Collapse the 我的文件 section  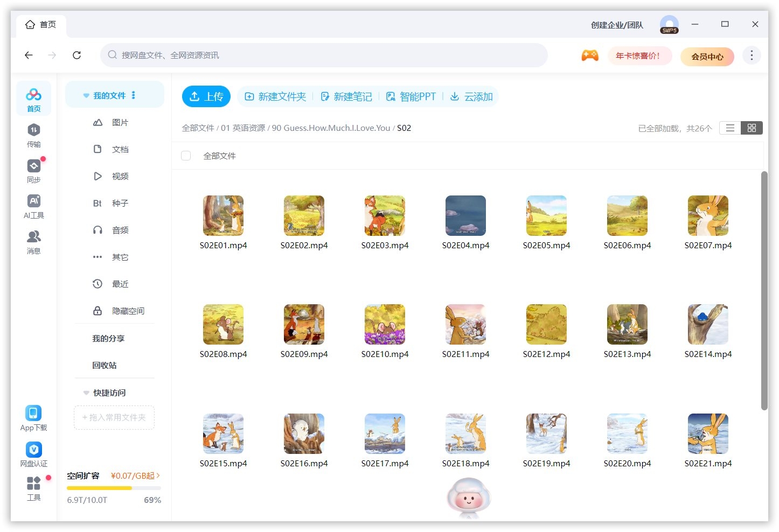(86, 95)
